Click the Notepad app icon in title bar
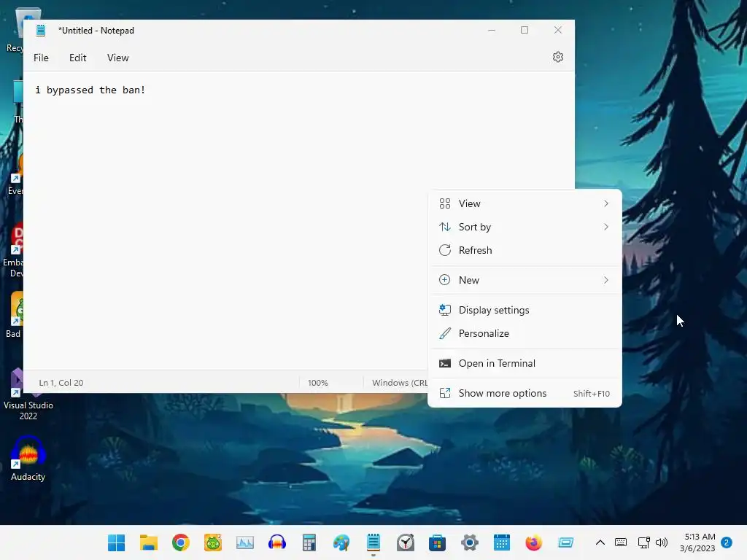The width and height of the screenshot is (747, 560). (x=41, y=31)
